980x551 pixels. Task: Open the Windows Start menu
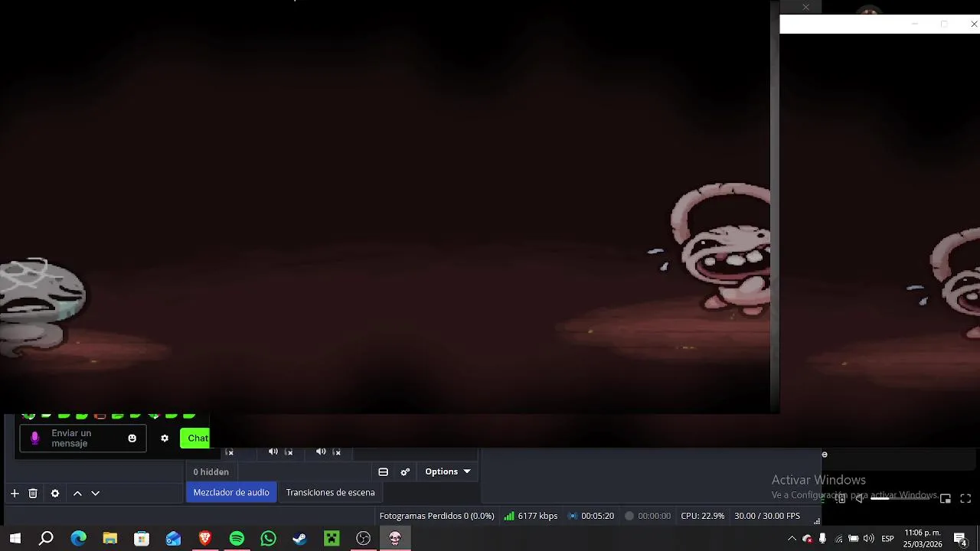(x=15, y=539)
